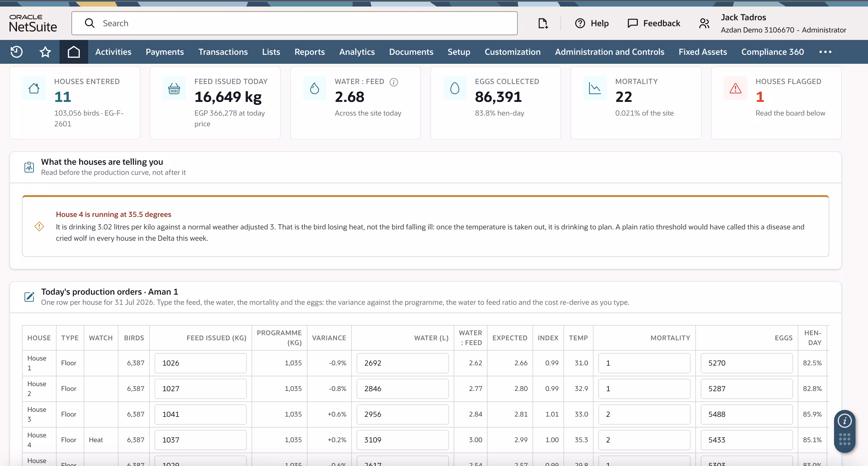
Task: Open the Analytics menu
Action: [357, 52]
